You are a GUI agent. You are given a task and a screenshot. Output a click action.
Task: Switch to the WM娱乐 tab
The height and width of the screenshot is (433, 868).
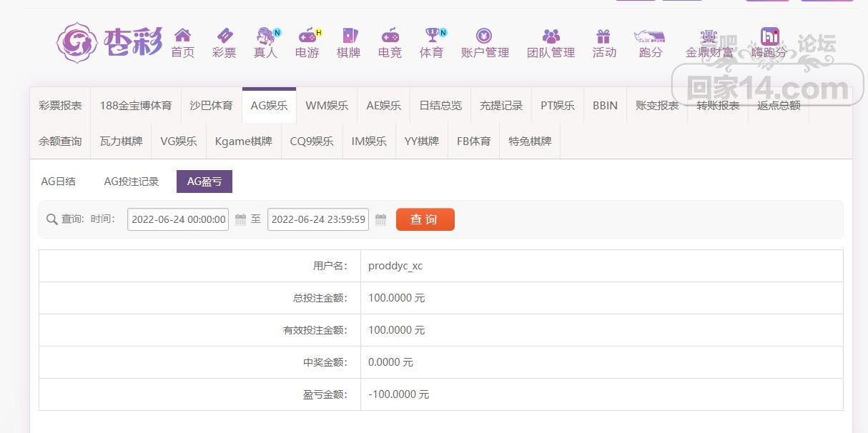(x=327, y=105)
